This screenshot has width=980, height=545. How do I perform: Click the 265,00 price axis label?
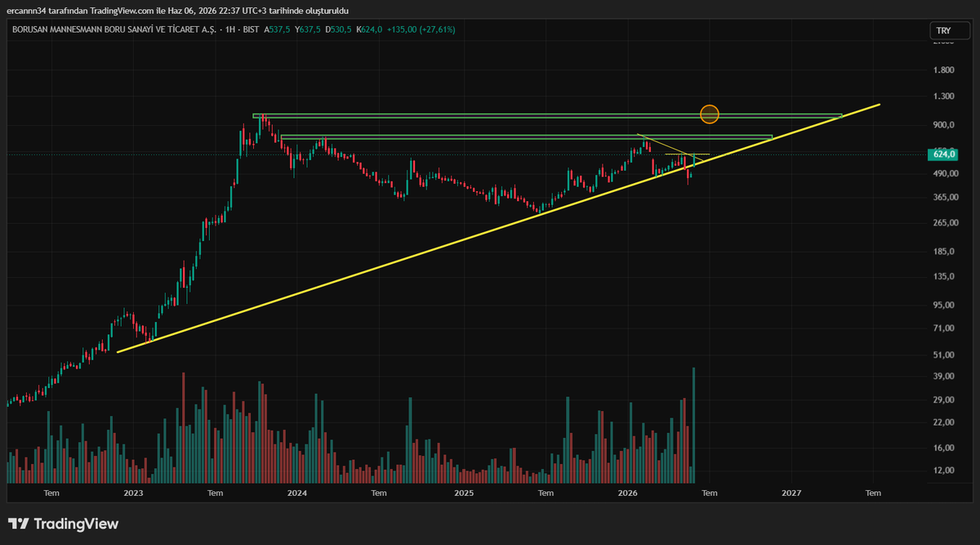944,222
